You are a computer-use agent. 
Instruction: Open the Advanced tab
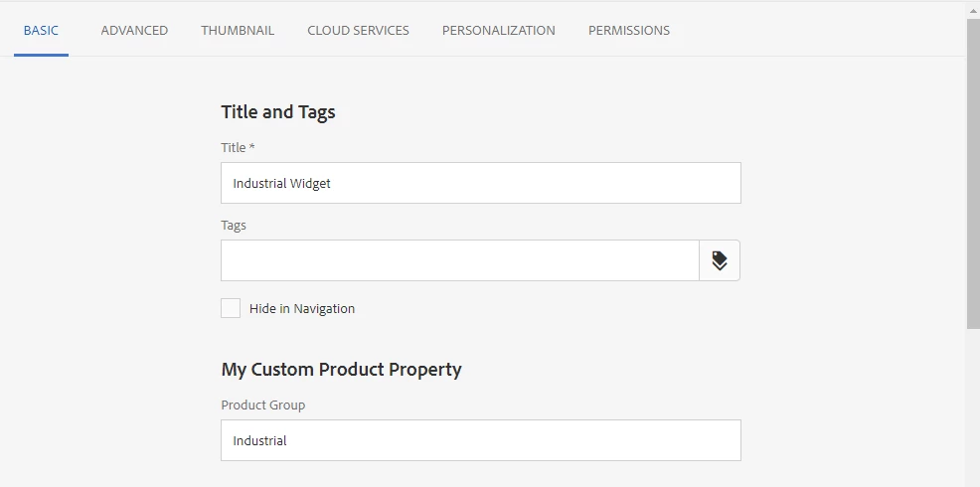point(134,30)
